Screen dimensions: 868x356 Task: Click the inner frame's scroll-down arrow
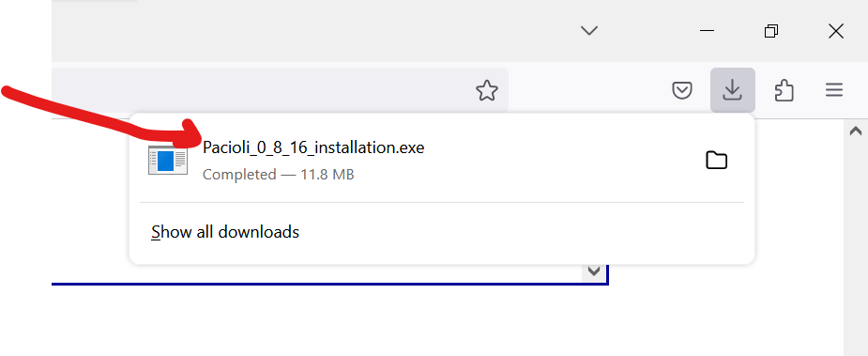[594, 271]
